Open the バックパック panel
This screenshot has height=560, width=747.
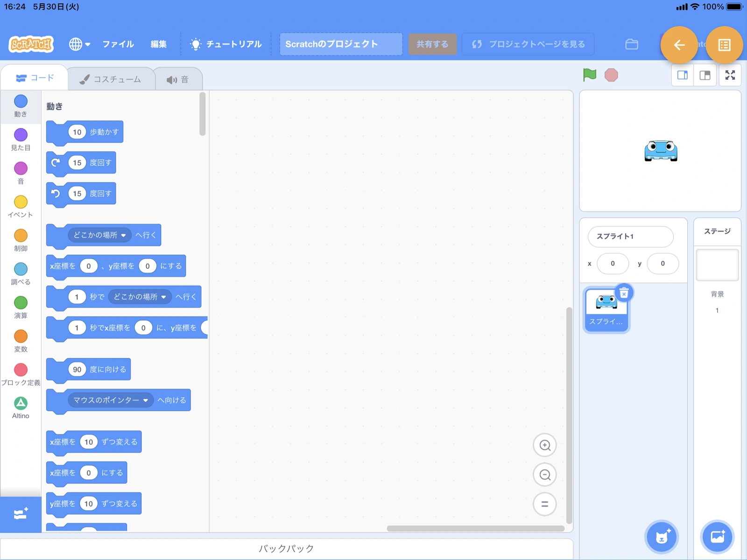(287, 549)
